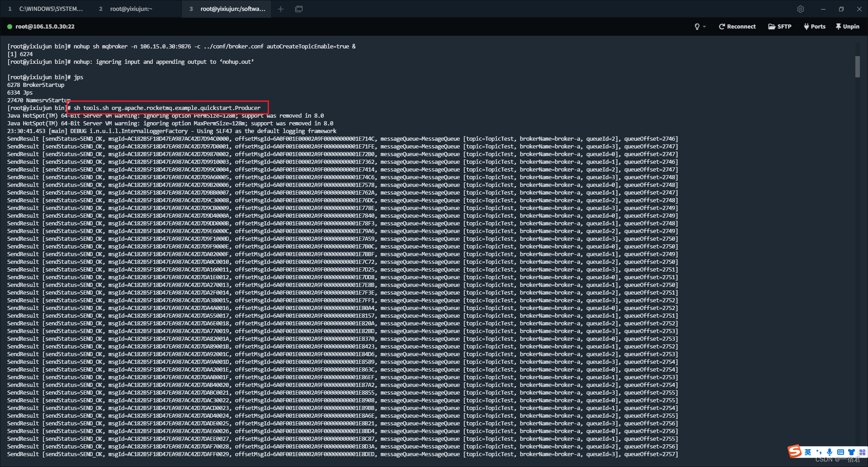Click the Sogou input method logo
This screenshot has height=467, width=868.
794,451
